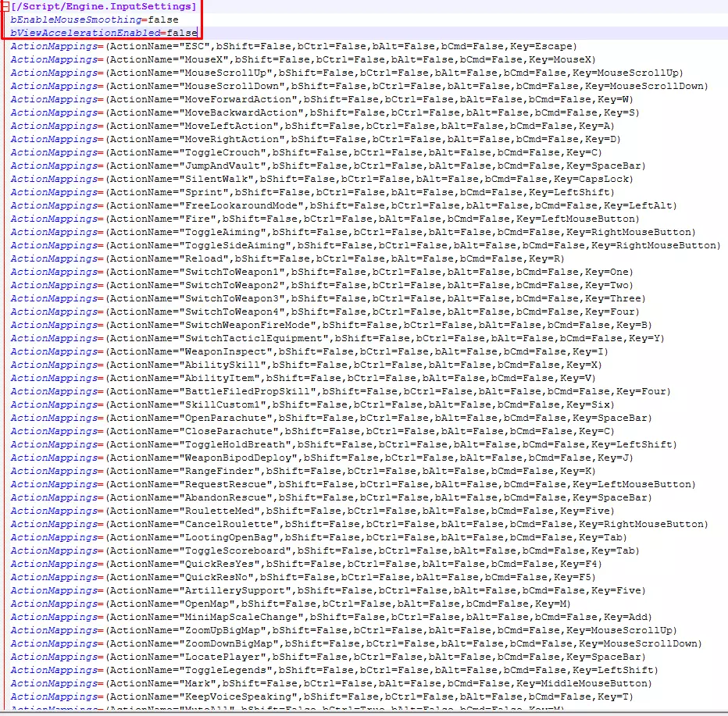The image size is (728, 716).
Task: Place cursor on "MoveForwardAction" line
Action: (322, 99)
